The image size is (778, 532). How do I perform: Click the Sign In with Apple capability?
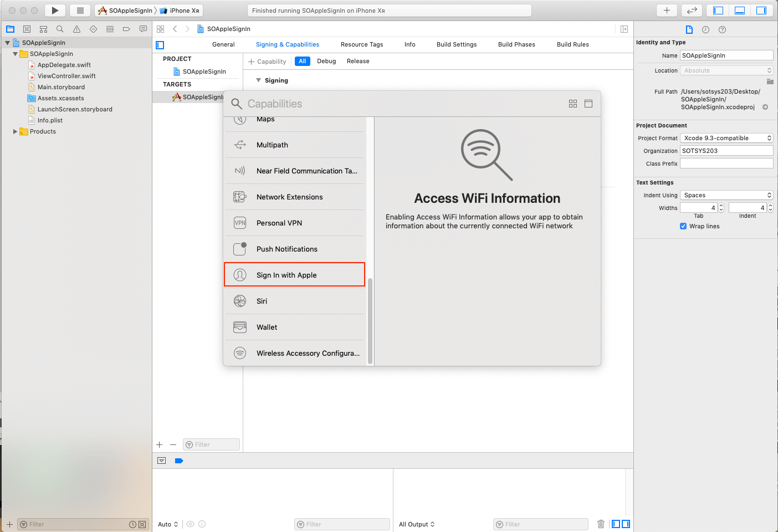tap(294, 274)
